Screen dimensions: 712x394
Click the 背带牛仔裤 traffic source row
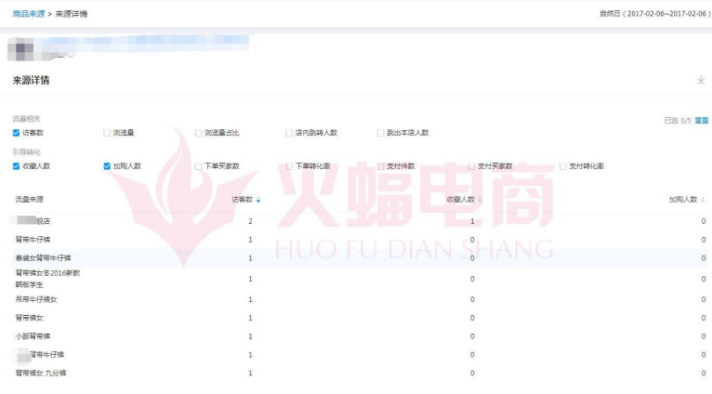coord(360,239)
